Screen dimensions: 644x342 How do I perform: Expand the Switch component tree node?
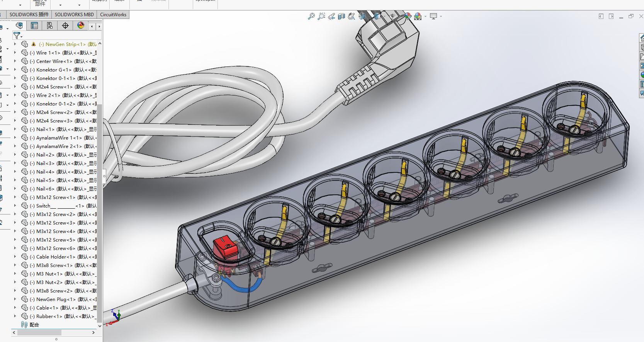tap(15, 206)
